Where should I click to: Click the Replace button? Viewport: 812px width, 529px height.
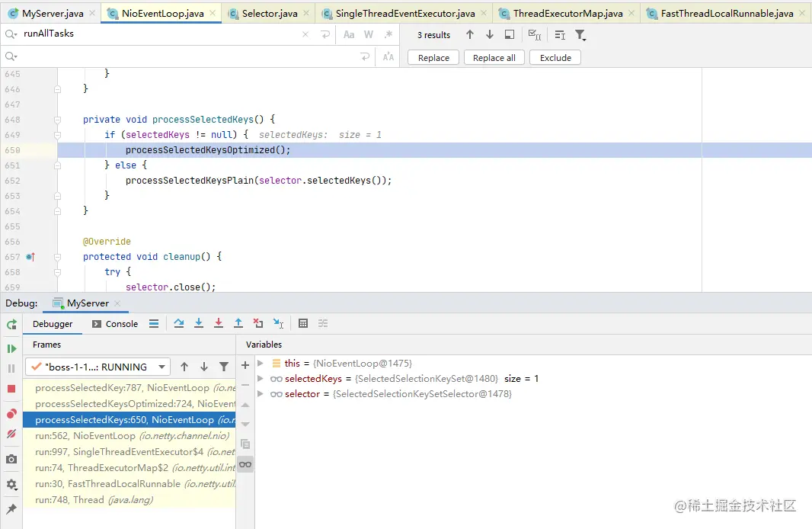(433, 57)
